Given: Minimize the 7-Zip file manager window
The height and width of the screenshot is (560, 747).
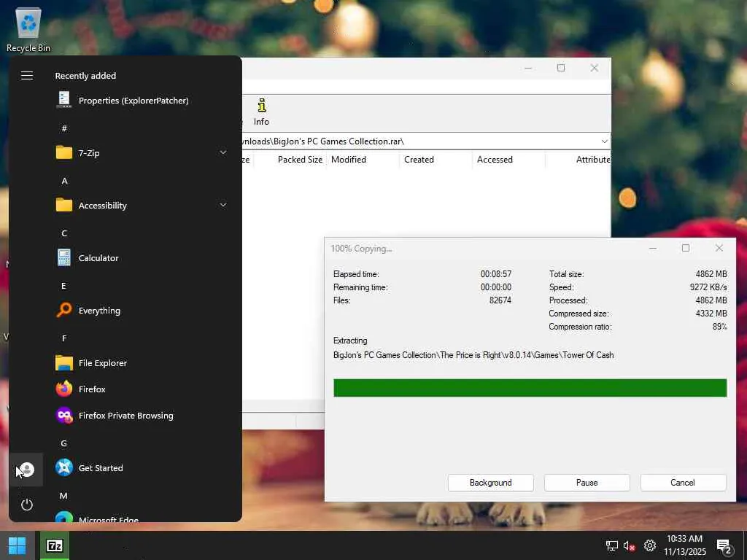Looking at the screenshot, I should pos(528,68).
